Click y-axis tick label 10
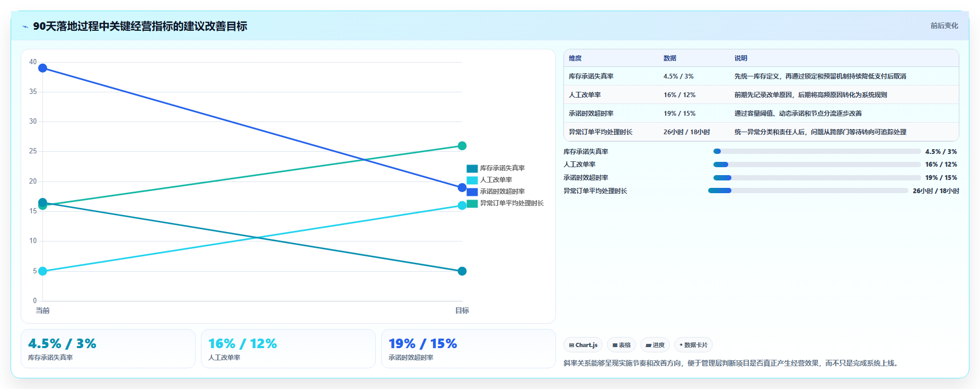The width and height of the screenshot is (980, 389). (x=33, y=241)
